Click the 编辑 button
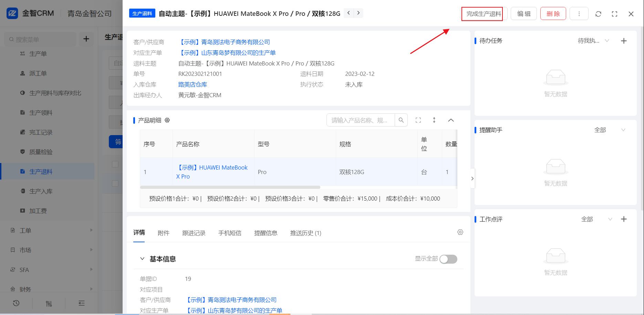 click(x=524, y=14)
